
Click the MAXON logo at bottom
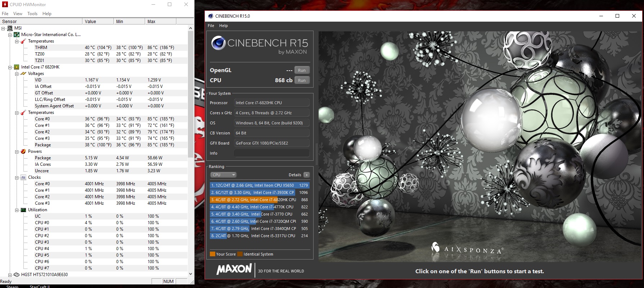[234, 269]
